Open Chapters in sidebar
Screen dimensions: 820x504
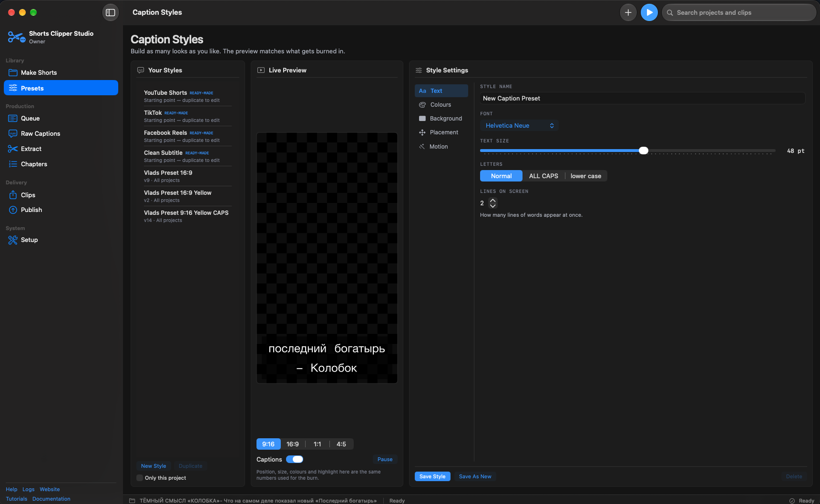[x=61, y=164]
